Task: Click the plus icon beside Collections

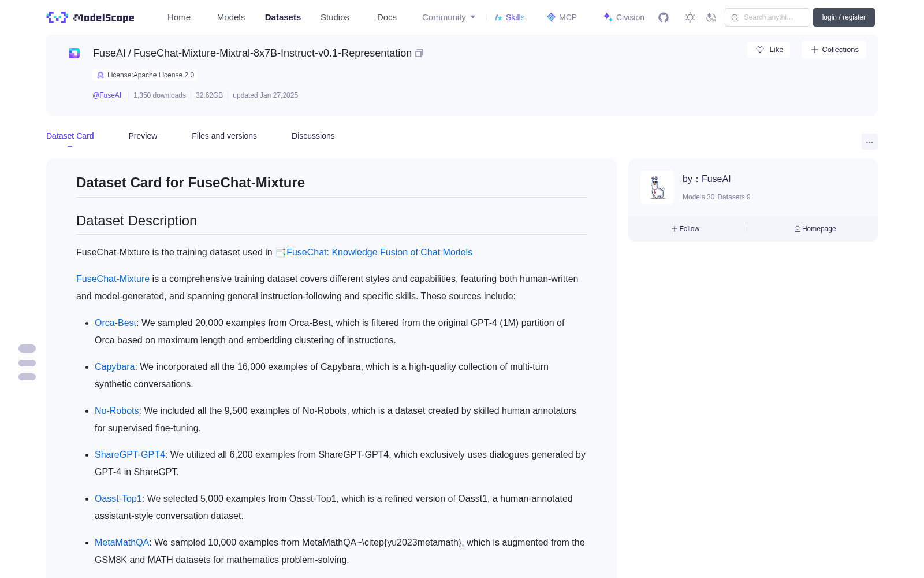Action: pyautogui.click(x=815, y=50)
